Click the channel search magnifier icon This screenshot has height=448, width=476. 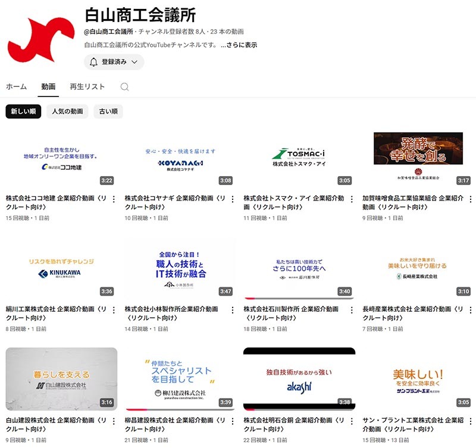124,87
